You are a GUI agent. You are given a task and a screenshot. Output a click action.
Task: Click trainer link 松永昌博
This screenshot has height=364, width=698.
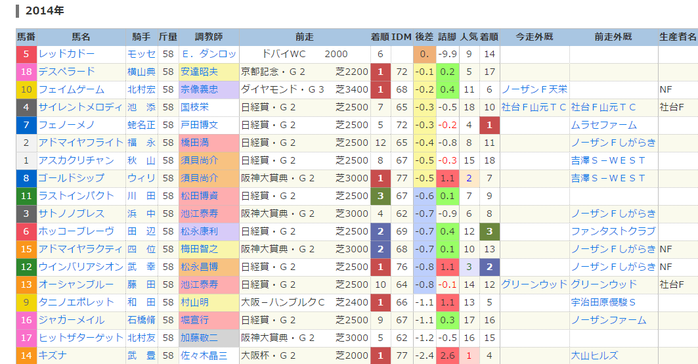(x=199, y=267)
